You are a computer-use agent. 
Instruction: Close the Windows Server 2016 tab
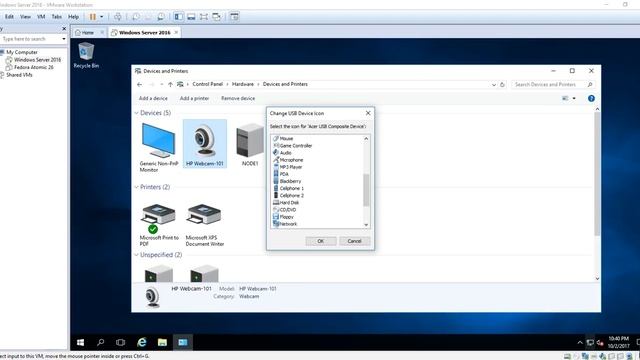176,32
